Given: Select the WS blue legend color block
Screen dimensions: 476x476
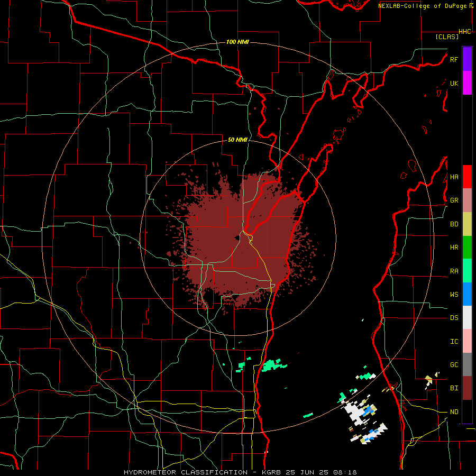Looking at the screenshot, I should point(467,294).
